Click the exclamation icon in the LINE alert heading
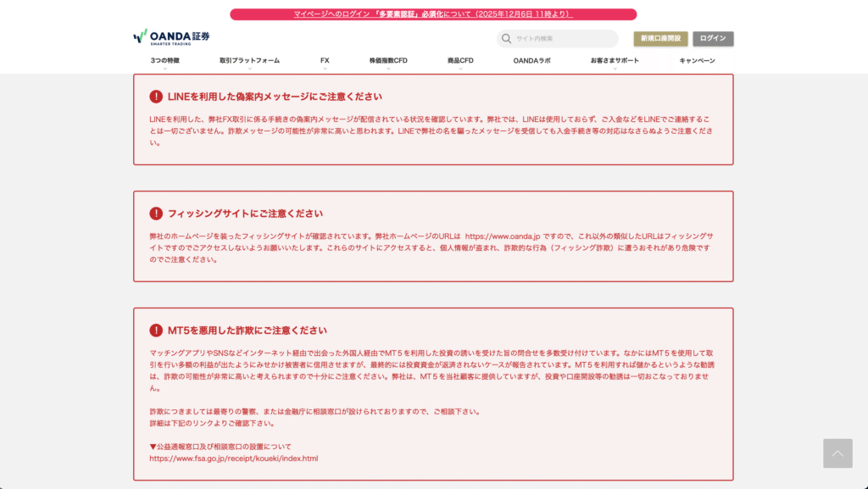868x489 pixels. pyautogui.click(x=154, y=96)
